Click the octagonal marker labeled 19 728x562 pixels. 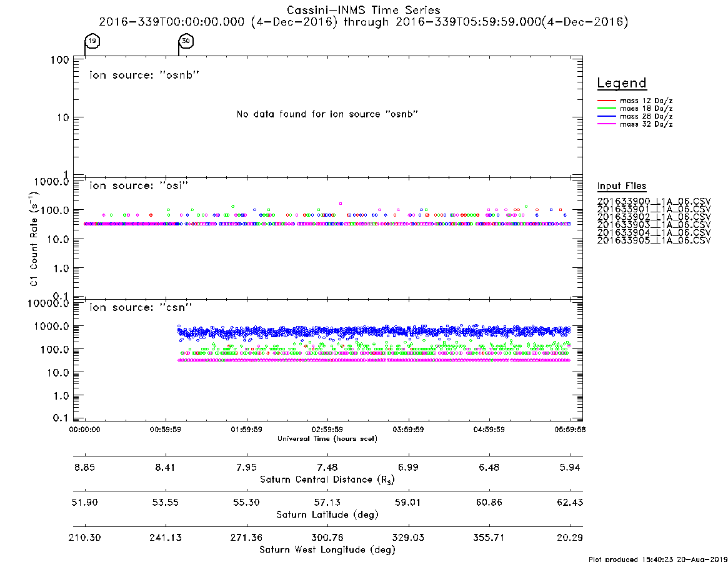coord(92,41)
